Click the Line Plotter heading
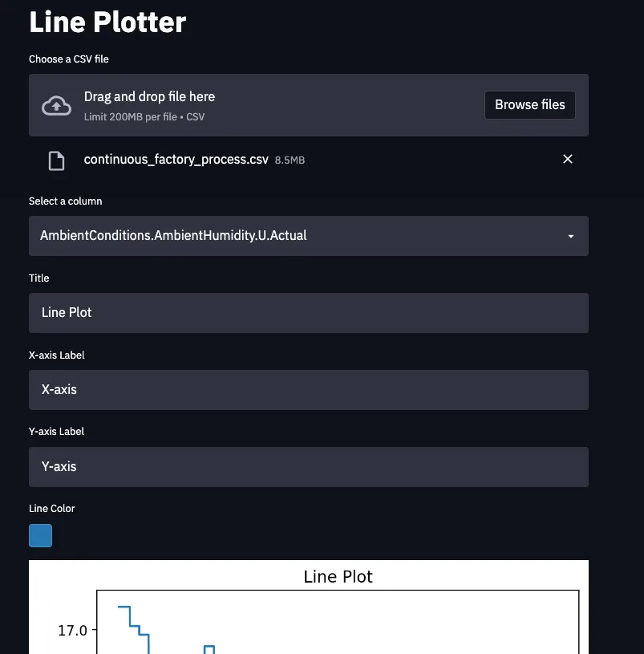The width and height of the screenshot is (644, 654). point(107,22)
